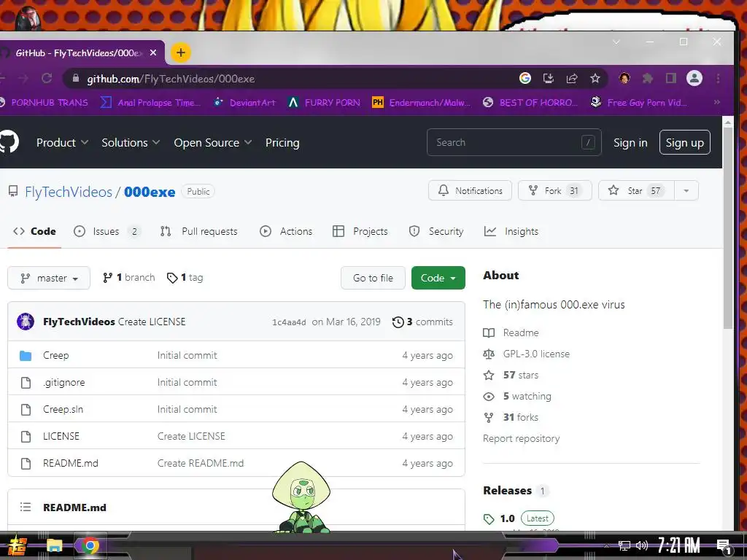
Task: Click the volume speaker tray icon
Action: (x=642, y=545)
